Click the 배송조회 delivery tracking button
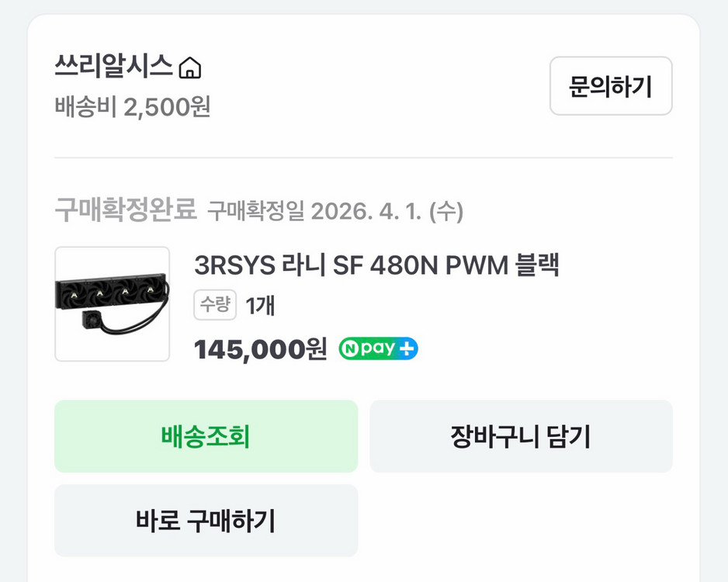 (206, 435)
